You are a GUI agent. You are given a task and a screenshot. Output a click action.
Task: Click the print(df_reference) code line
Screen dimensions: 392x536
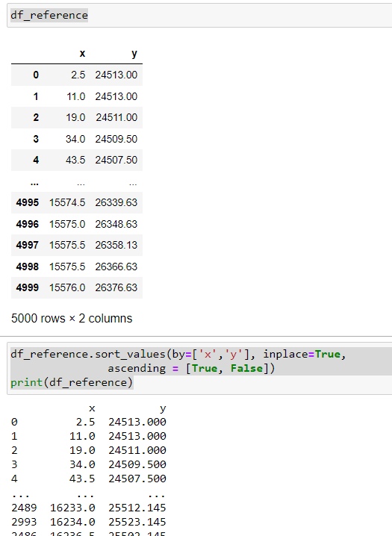(x=72, y=382)
